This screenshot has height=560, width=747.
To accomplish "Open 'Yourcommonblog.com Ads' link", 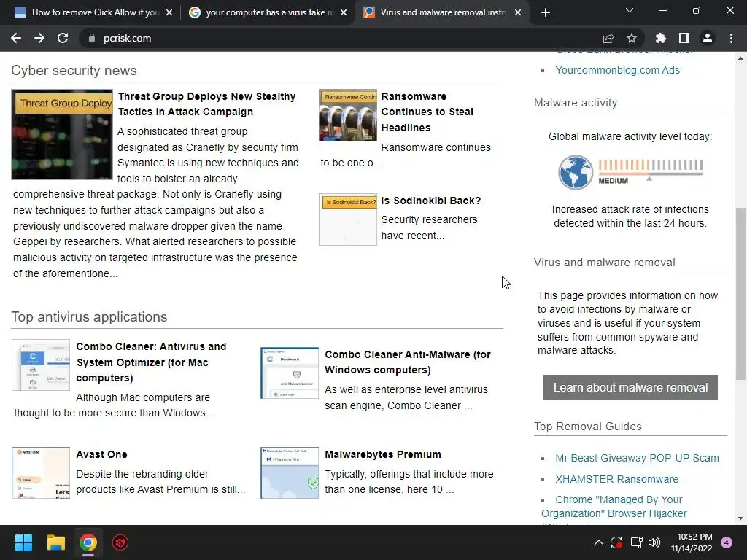I will (x=617, y=70).
